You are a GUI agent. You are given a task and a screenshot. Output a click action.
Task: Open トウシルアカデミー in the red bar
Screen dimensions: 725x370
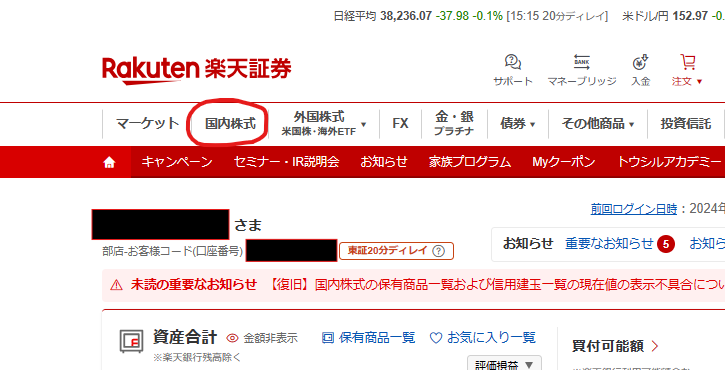click(669, 162)
